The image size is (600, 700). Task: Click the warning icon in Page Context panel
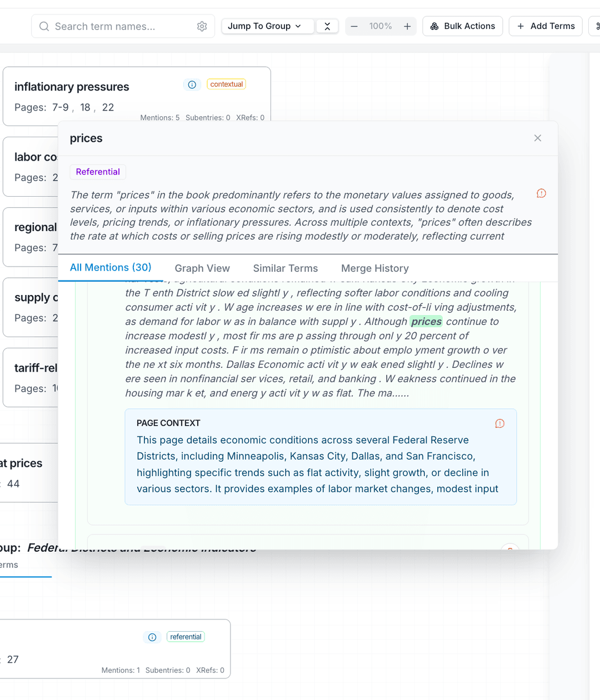[499, 423]
